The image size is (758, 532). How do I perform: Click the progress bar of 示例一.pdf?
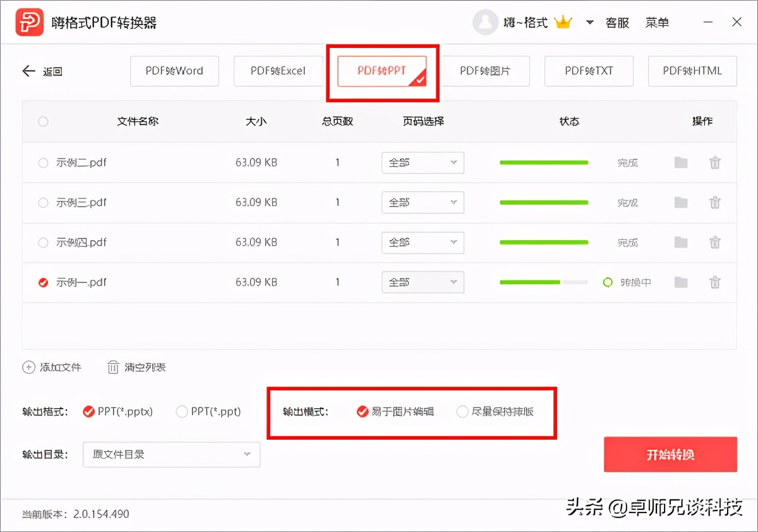click(x=543, y=282)
